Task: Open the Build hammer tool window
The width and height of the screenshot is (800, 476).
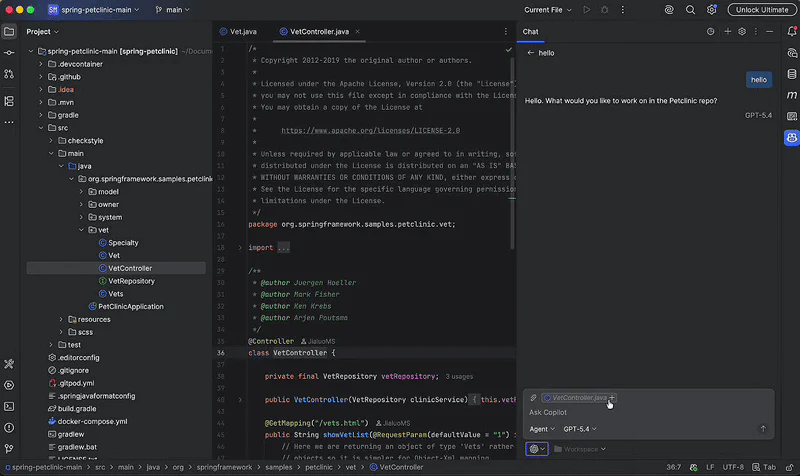Action: point(9,364)
